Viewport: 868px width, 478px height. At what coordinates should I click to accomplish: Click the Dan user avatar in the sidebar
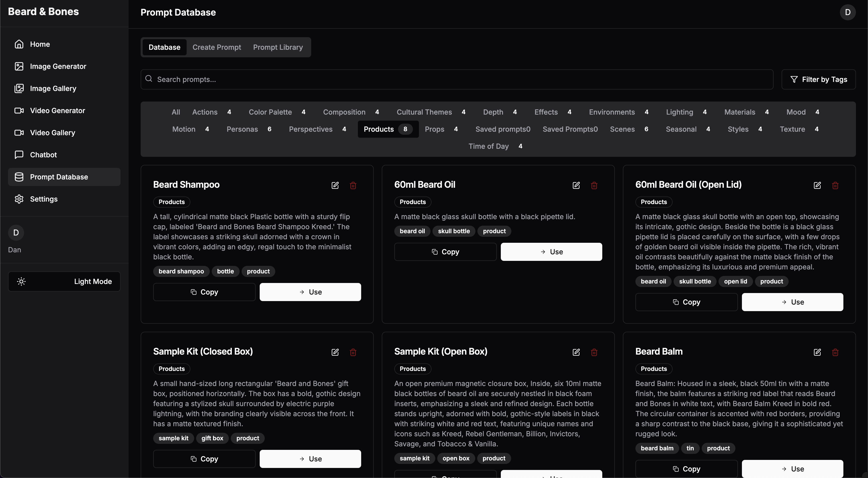click(x=16, y=233)
